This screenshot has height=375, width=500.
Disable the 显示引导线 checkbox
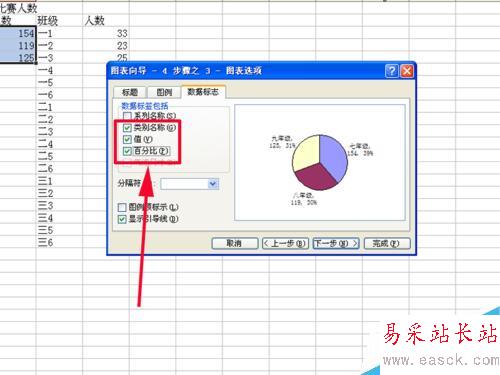122,219
